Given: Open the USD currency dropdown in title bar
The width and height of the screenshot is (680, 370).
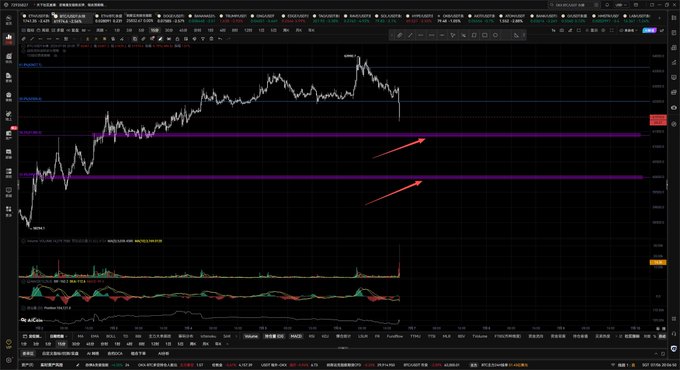Looking at the screenshot, I should tap(620, 5).
